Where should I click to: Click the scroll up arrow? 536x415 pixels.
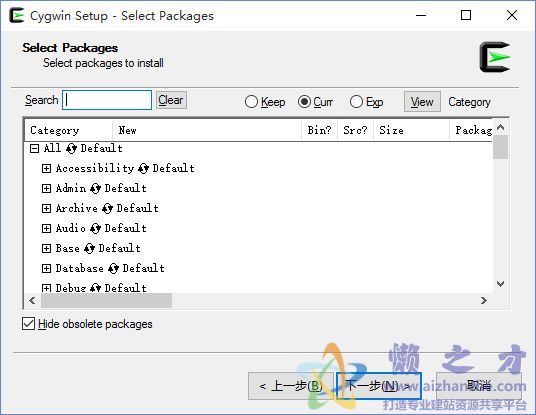(500, 128)
